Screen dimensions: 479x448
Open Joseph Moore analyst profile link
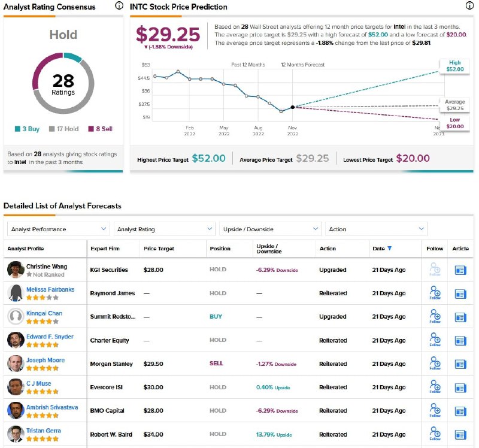tap(46, 360)
